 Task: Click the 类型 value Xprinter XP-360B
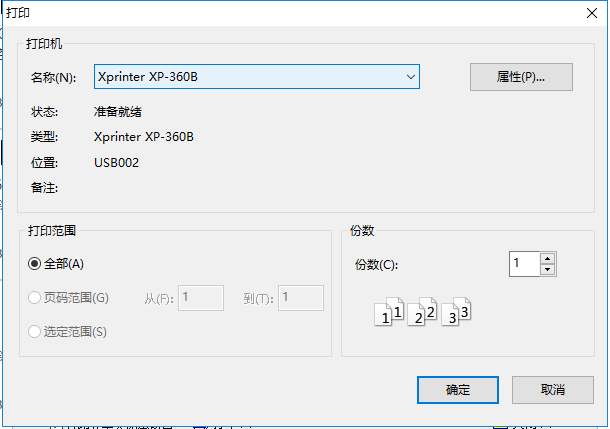coord(144,137)
